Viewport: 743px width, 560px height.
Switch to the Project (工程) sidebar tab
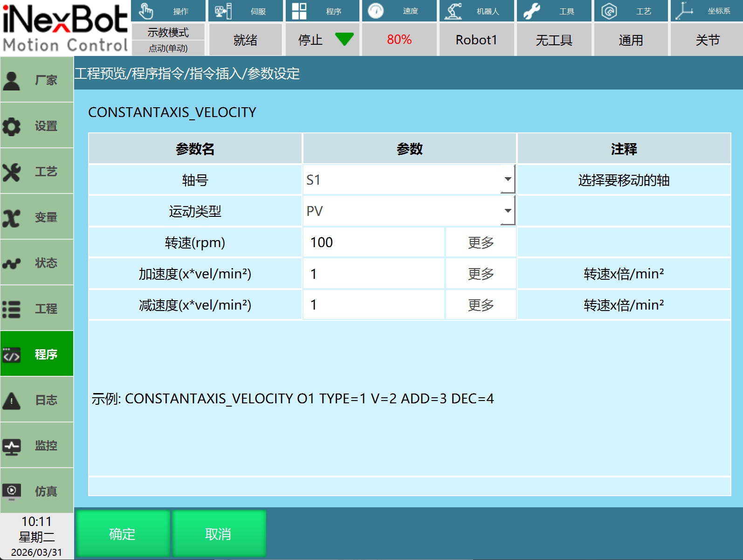(x=37, y=309)
